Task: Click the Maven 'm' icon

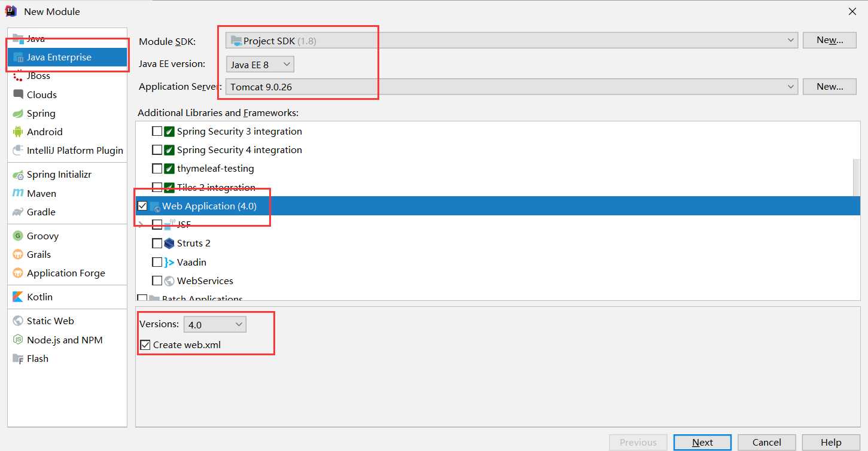Action: [18, 194]
